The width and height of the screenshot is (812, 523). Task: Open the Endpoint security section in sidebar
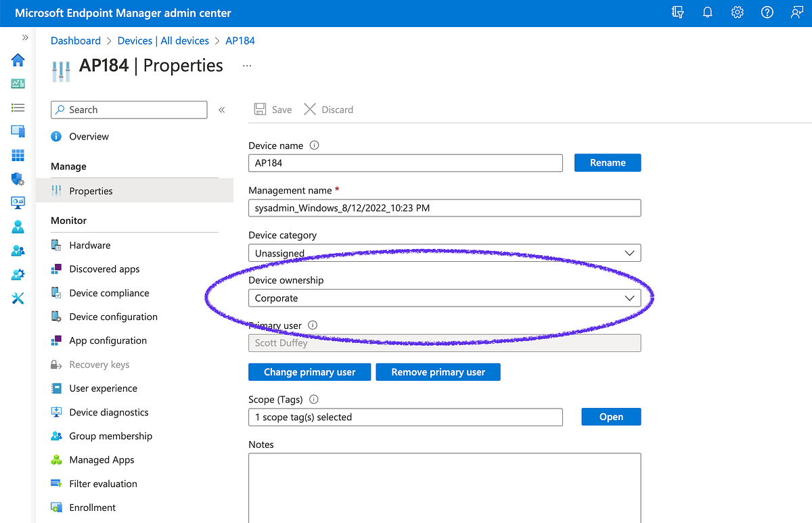click(18, 179)
